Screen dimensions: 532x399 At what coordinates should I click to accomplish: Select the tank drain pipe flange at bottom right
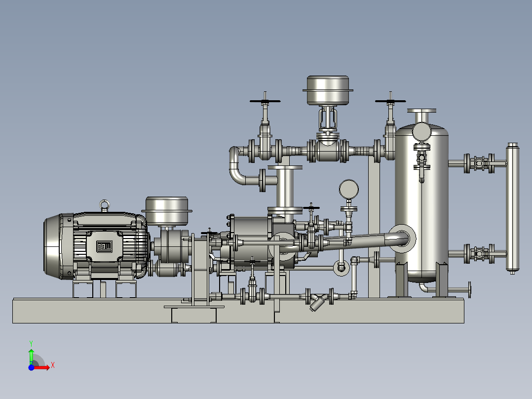469,290
